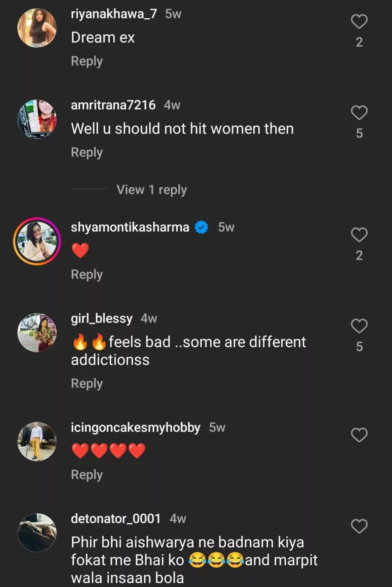Reply to girl_blessy's comment
Image resolution: width=392 pixels, height=587 pixels.
pos(87,383)
